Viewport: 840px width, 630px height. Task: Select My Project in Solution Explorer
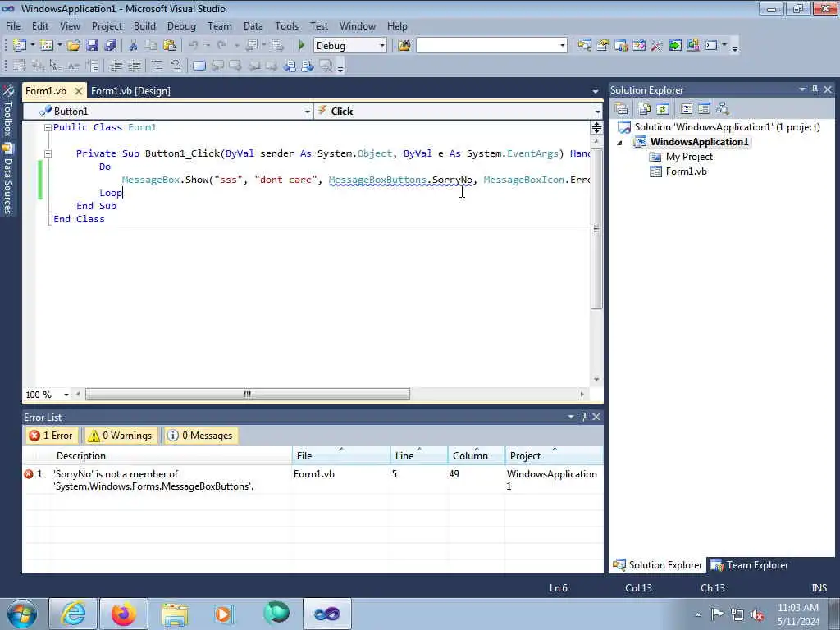(x=689, y=157)
